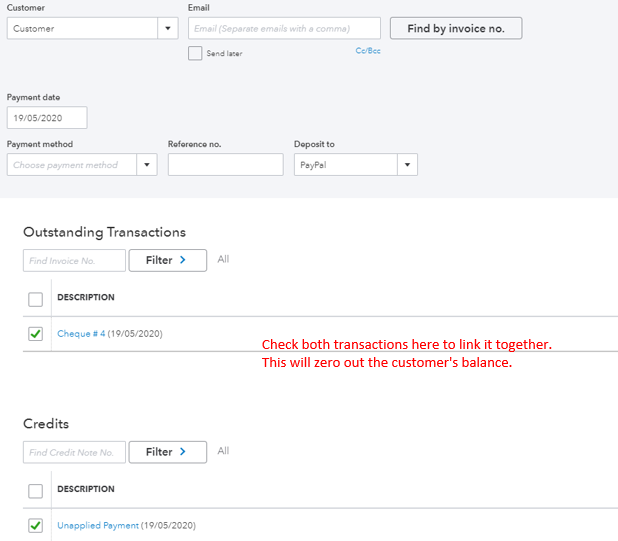Uncheck the Unapplied Payment credit checkbox
Screen dimensions: 618x541
point(36,525)
